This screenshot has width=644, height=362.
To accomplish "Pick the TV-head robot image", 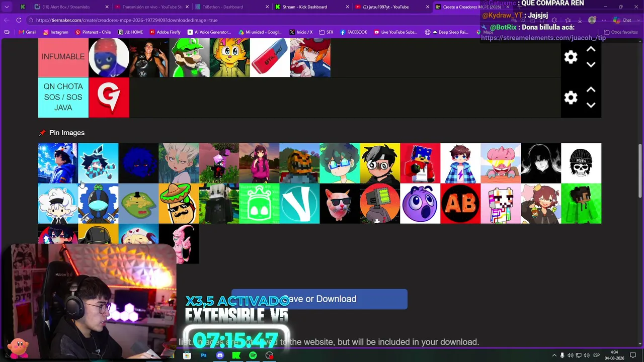I will click(x=380, y=204).
